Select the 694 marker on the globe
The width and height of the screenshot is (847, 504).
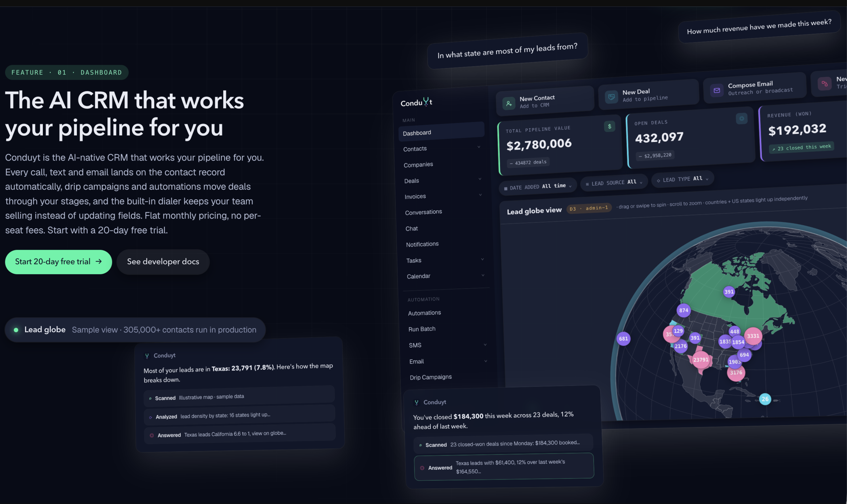pyautogui.click(x=745, y=355)
